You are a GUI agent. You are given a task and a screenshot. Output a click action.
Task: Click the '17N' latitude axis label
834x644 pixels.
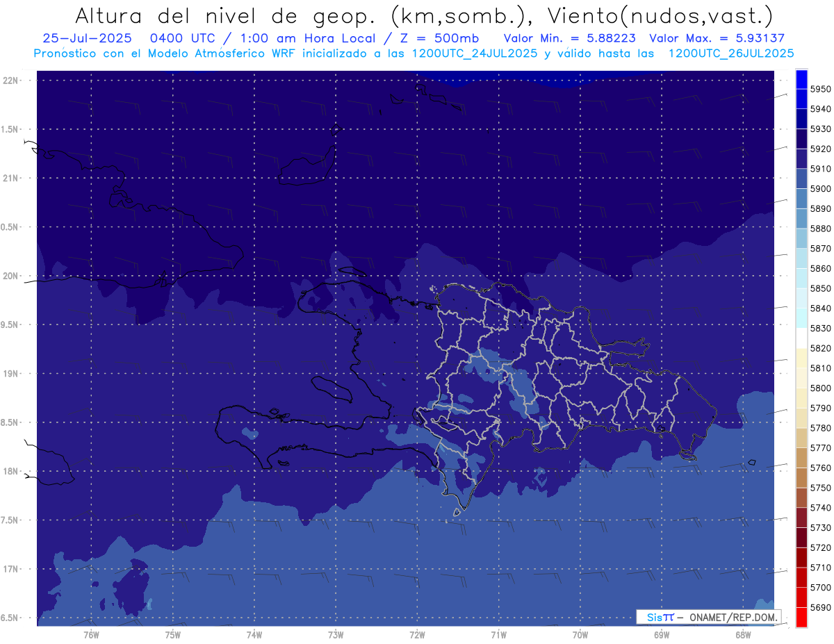click(12, 569)
